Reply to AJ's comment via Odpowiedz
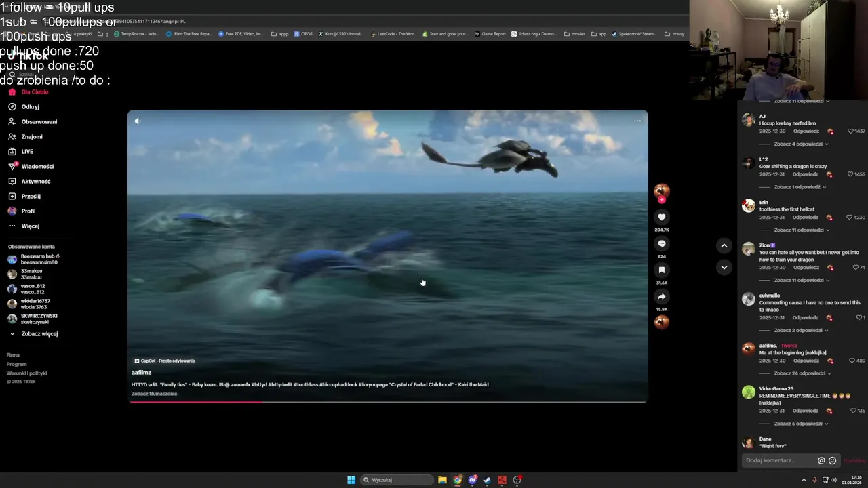The height and width of the screenshot is (488, 868). [x=806, y=131]
